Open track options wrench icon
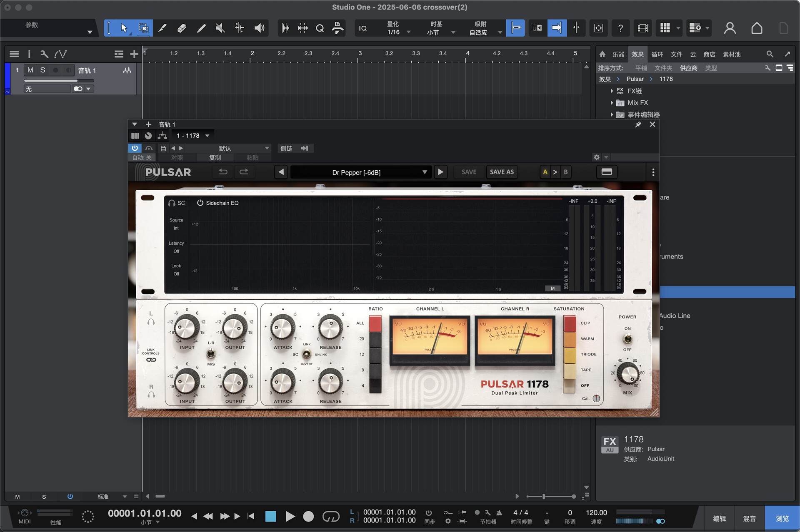 click(x=44, y=54)
